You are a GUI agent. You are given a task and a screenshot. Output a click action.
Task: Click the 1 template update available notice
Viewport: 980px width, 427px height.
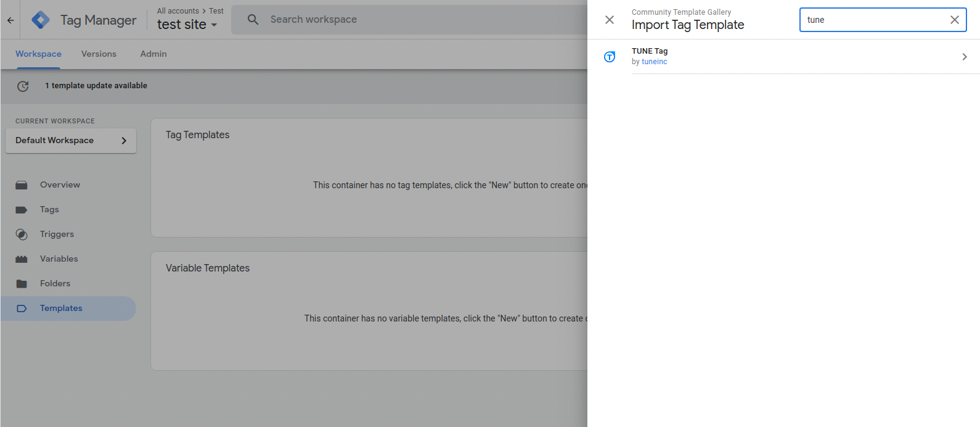[96, 86]
